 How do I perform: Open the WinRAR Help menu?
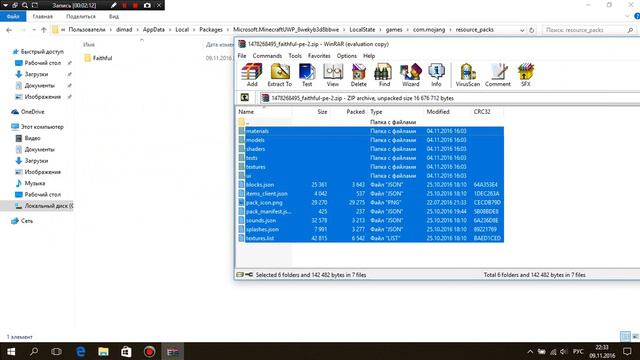[369, 56]
